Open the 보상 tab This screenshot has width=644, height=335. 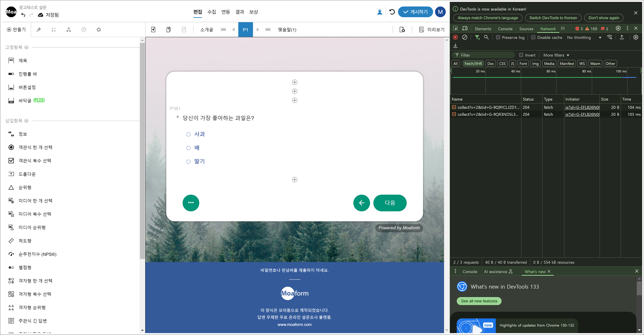254,12
